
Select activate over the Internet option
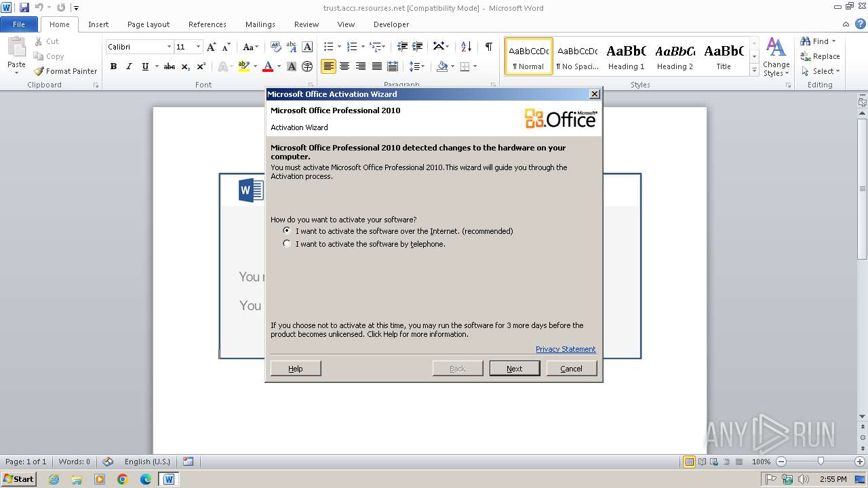click(287, 231)
